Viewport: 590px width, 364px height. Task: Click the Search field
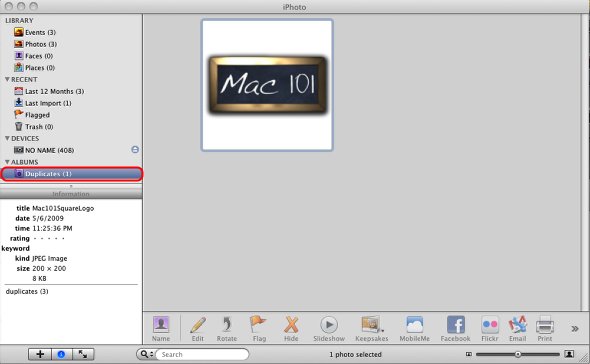[x=202, y=354]
